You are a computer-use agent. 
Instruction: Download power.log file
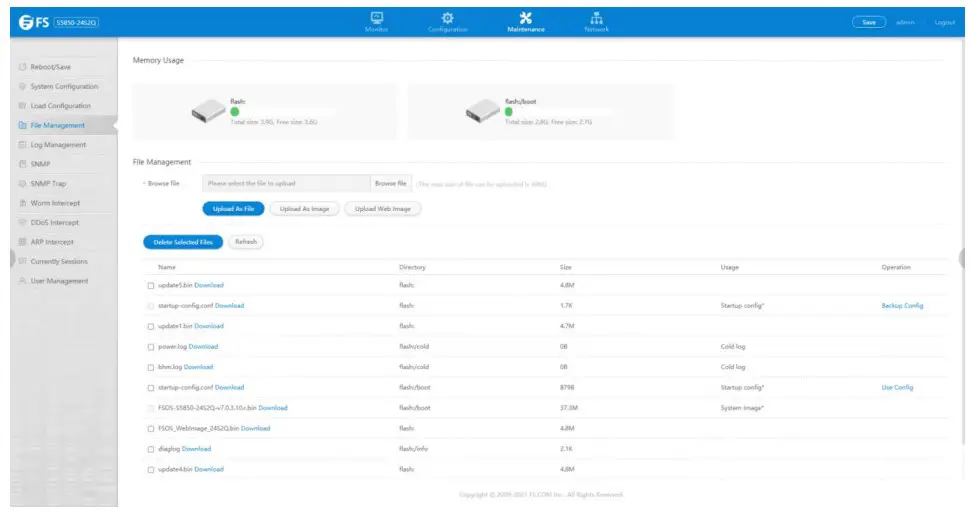point(203,346)
